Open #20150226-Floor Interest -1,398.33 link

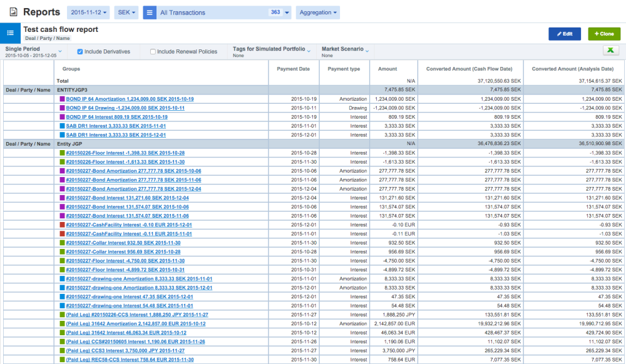[125, 153]
